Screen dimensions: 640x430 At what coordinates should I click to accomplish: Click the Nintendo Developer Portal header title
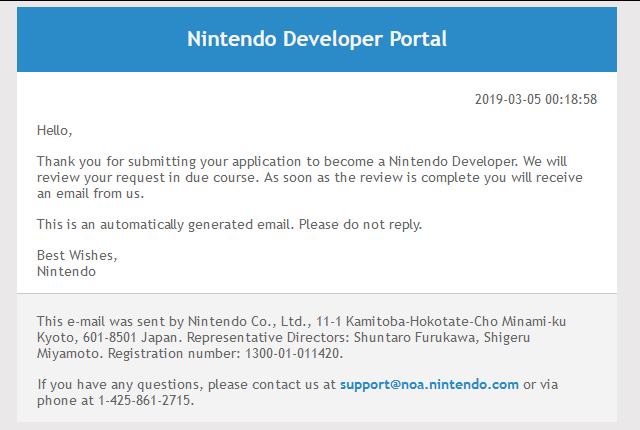pos(317,39)
